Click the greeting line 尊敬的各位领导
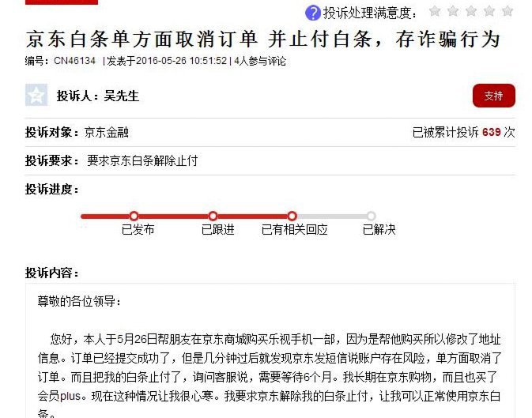The image size is (532, 418). 79,301
